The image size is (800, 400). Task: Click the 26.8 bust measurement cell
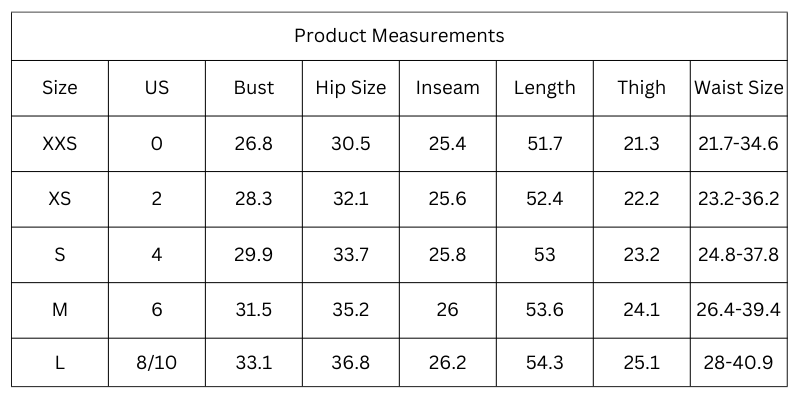pyautogui.click(x=254, y=144)
